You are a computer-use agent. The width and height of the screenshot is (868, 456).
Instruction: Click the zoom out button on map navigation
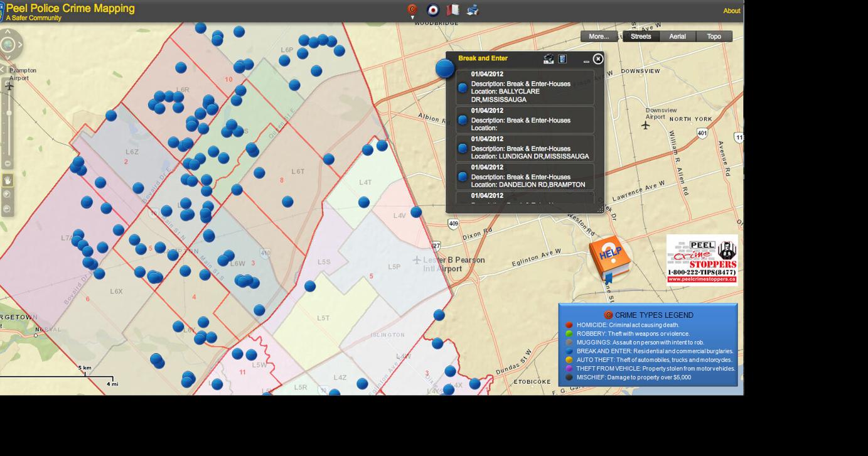[8, 162]
